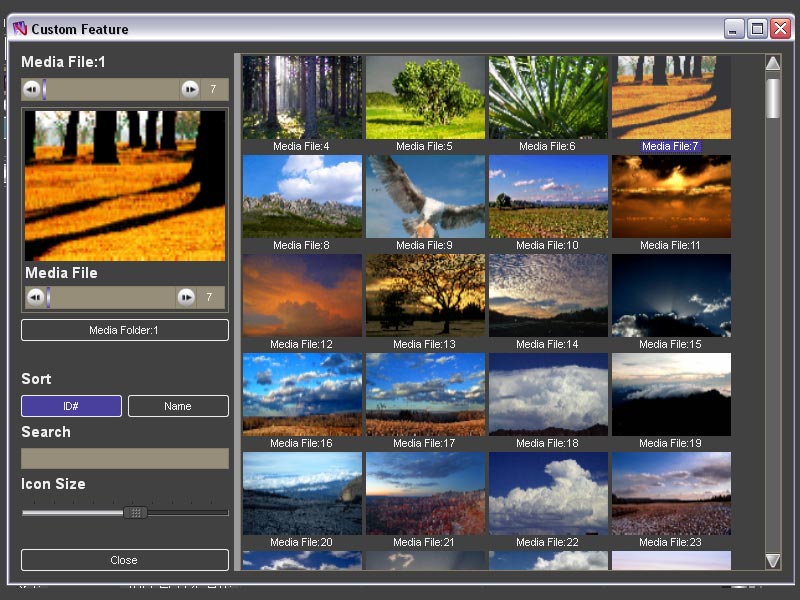
Task: Sort media by Name
Action: [x=178, y=406]
